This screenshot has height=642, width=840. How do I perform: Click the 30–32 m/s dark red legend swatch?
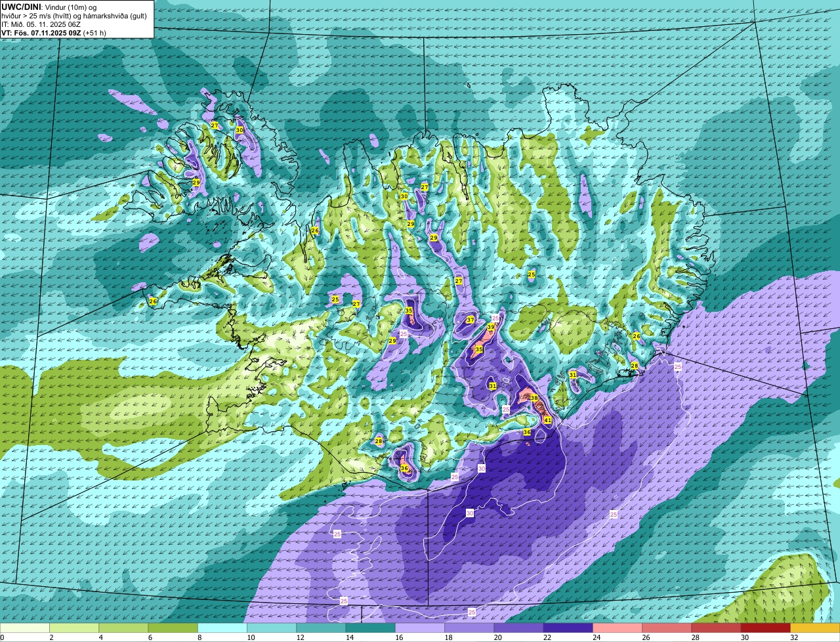tap(766, 628)
